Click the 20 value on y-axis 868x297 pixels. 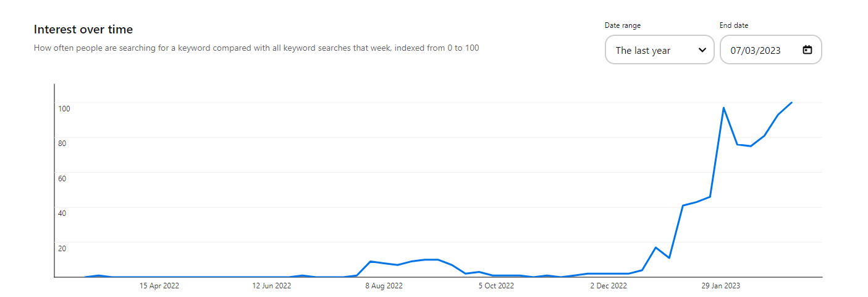coord(62,249)
